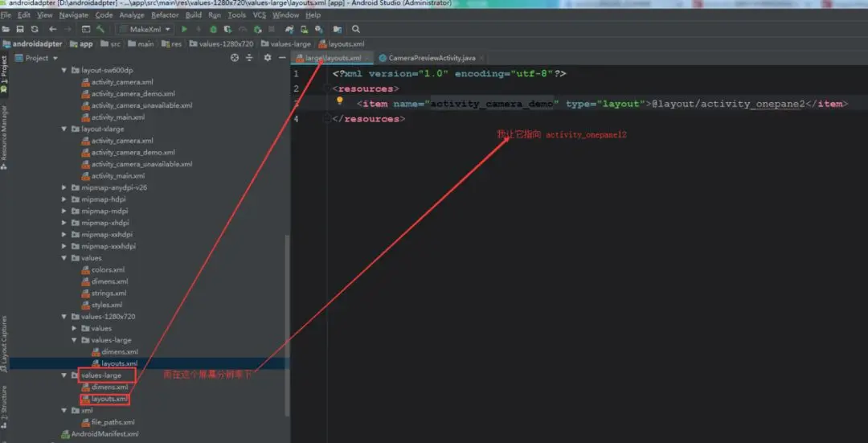Open the Build menu
This screenshot has width=868, height=443.
(x=193, y=15)
